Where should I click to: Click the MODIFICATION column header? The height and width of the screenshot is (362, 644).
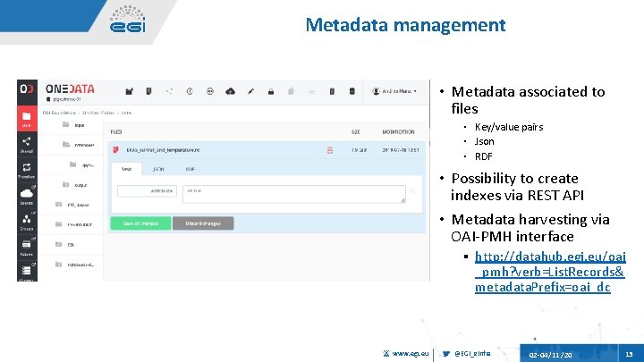[398, 131]
